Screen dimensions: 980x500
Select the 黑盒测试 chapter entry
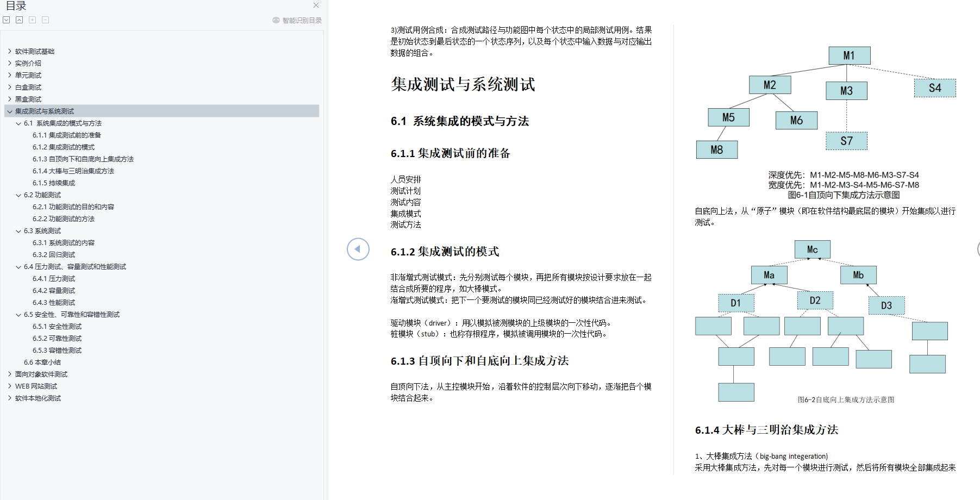click(x=27, y=99)
